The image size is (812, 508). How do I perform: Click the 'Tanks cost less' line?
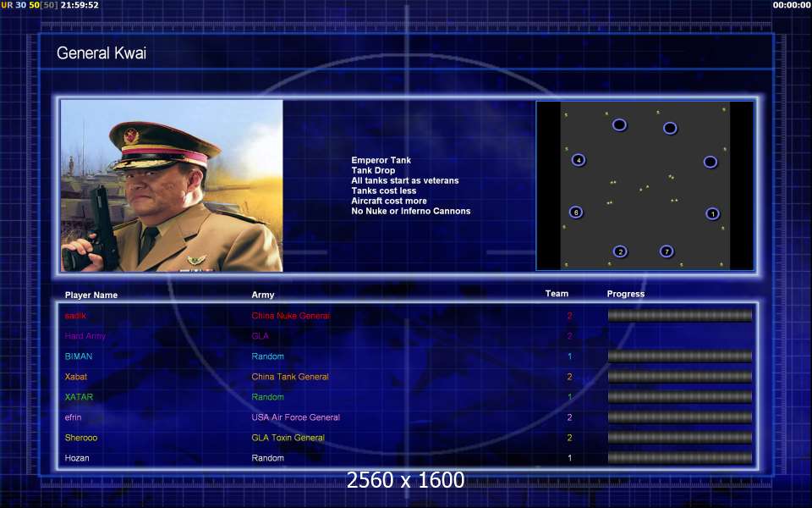coord(384,190)
